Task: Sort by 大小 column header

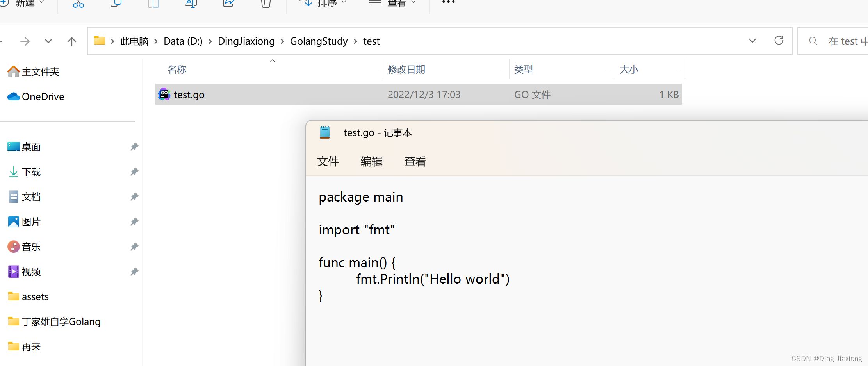Action: coord(629,70)
